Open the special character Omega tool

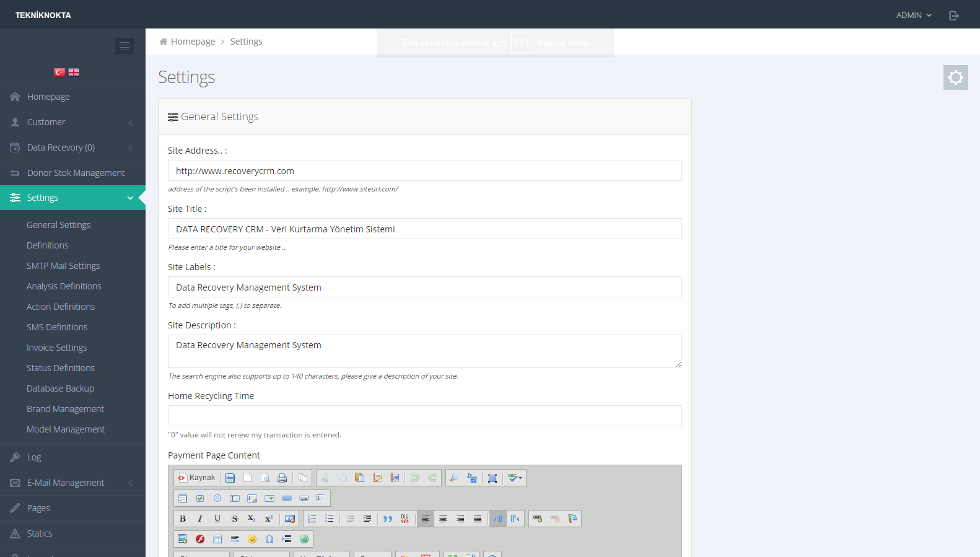[269, 539]
